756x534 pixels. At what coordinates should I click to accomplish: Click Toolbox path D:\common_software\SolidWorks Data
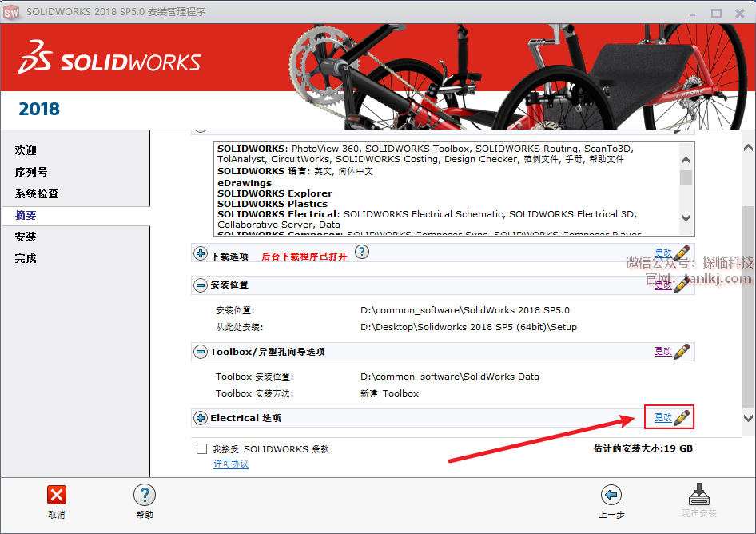tap(450, 377)
